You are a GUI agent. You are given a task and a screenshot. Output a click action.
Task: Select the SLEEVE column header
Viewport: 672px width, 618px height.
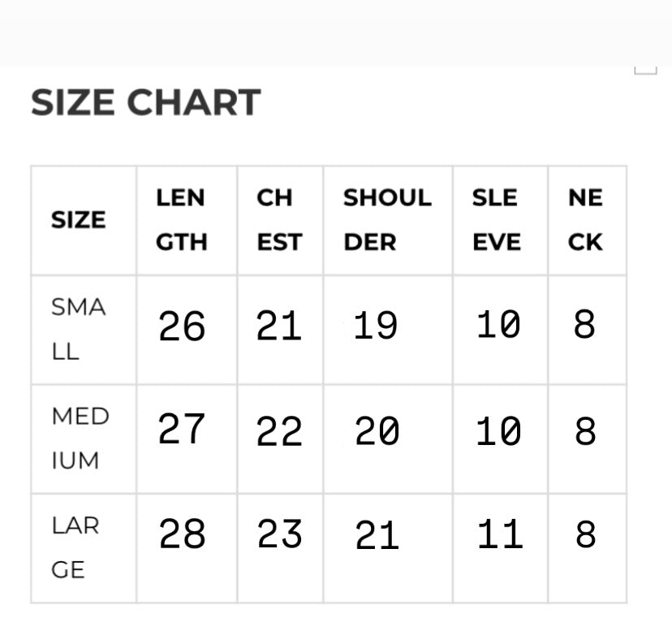496,220
